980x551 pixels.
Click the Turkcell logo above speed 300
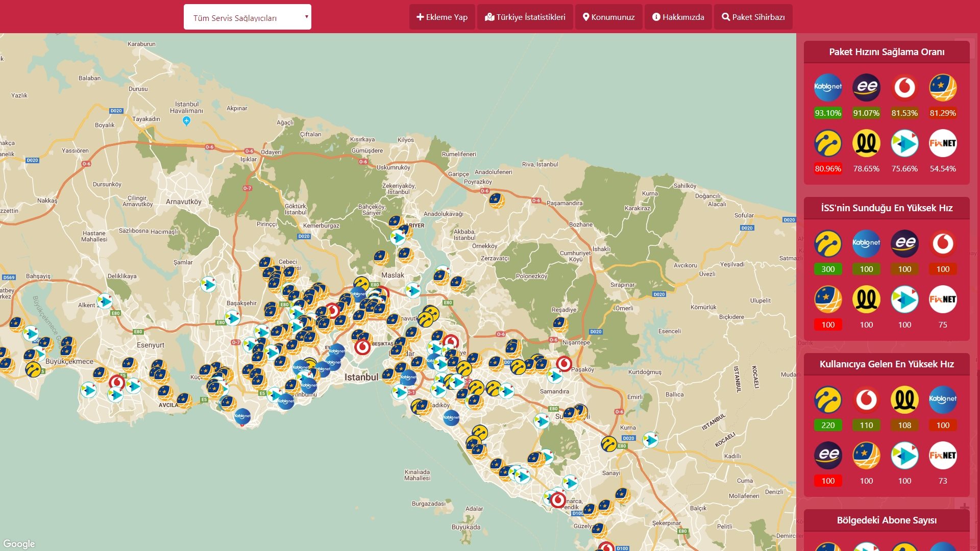[x=828, y=243]
